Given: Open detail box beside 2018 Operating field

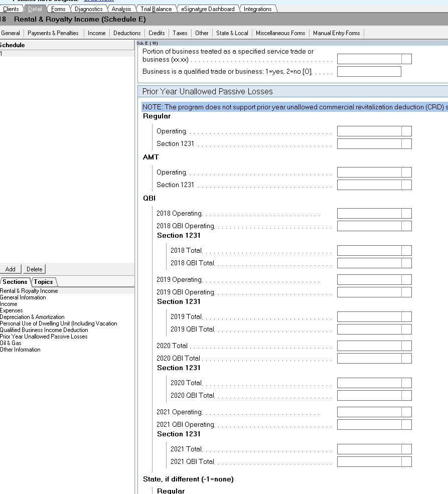Looking at the screenshot, I should [407, 213].
